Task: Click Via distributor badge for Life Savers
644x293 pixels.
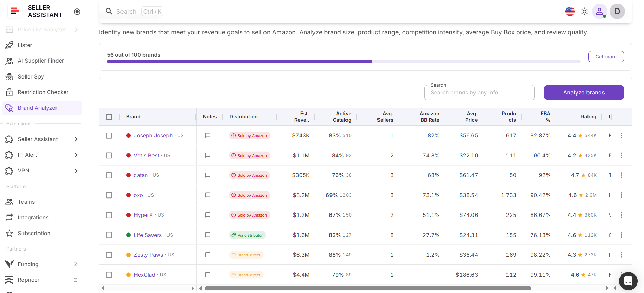Action: pyautogui.click(x=247, y=235)
